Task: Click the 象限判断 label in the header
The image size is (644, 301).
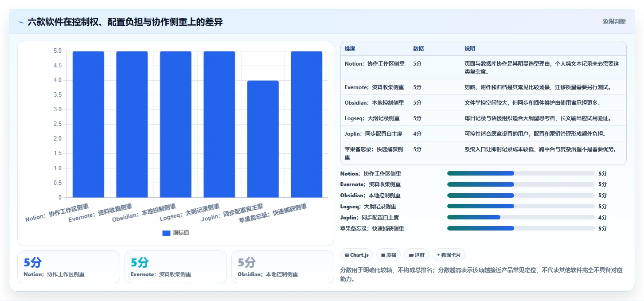Action: click(614, 21)
